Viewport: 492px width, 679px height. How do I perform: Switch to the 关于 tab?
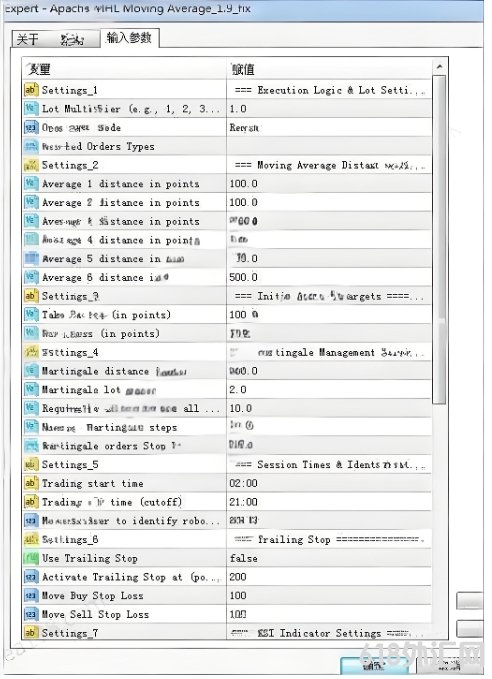[28, 39]
